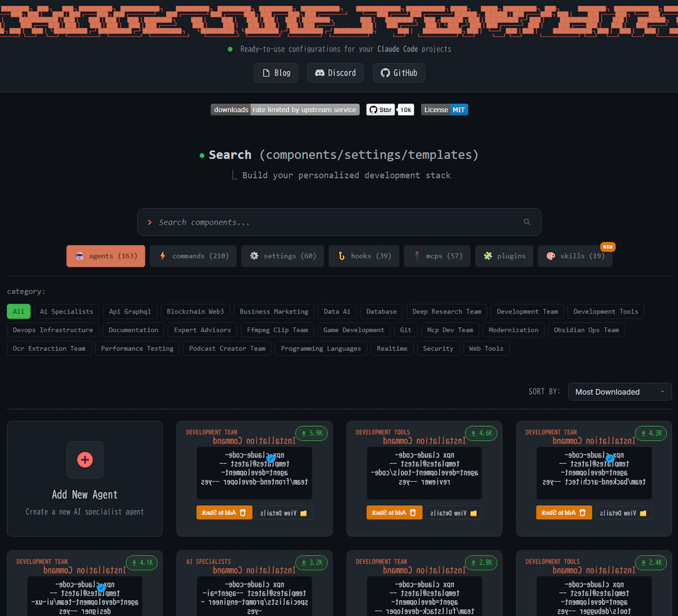The height and width of the screenshot is (616, 678).
Task: Click the magnifier icon in search box
Action: tap(527, 222)
